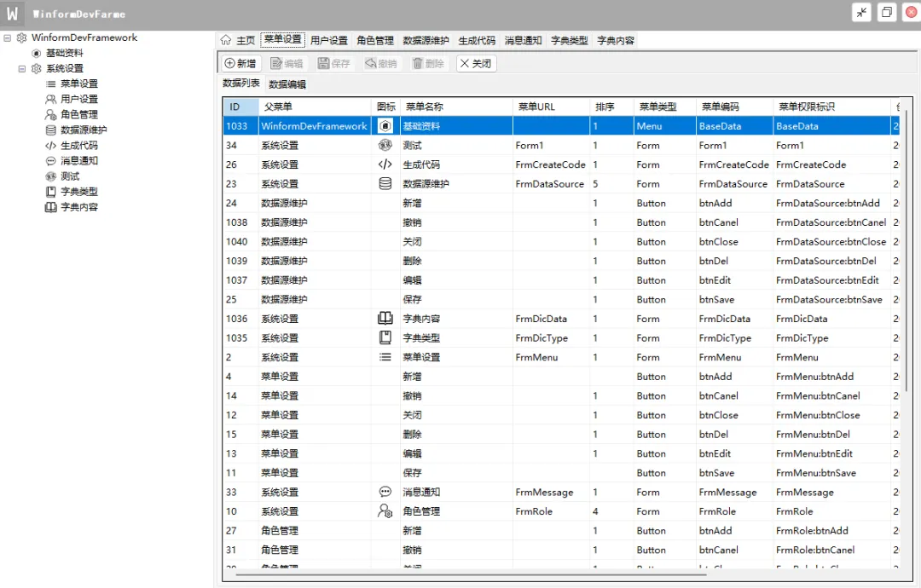Click the 新增 (add) toolbar button
Viewport: 921px width, 588px height.
(240, 64)
